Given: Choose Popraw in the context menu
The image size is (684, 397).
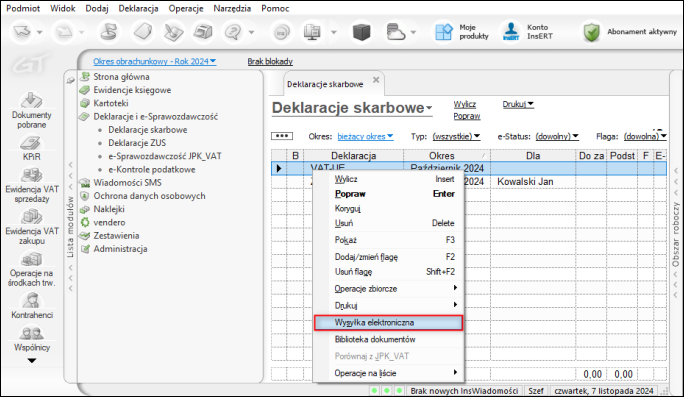Looking at the screenshot, I should [388, 194].
